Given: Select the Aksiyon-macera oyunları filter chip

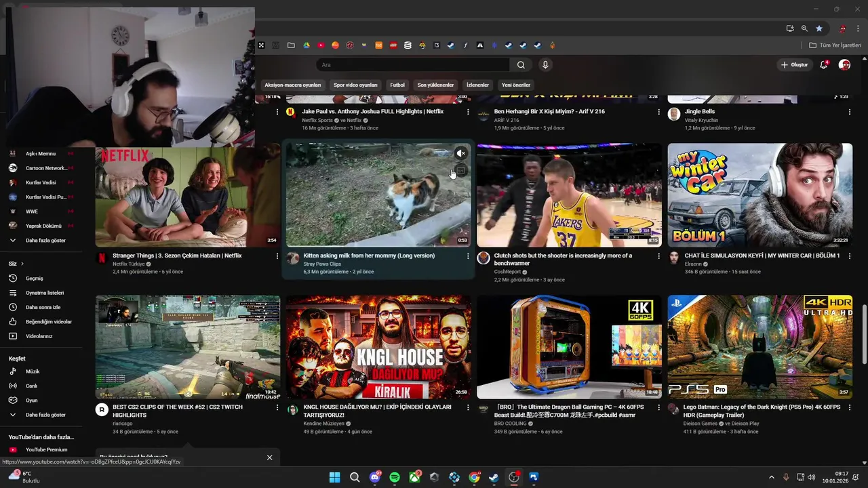Looking at the screenshot, I should coord(292,85).
